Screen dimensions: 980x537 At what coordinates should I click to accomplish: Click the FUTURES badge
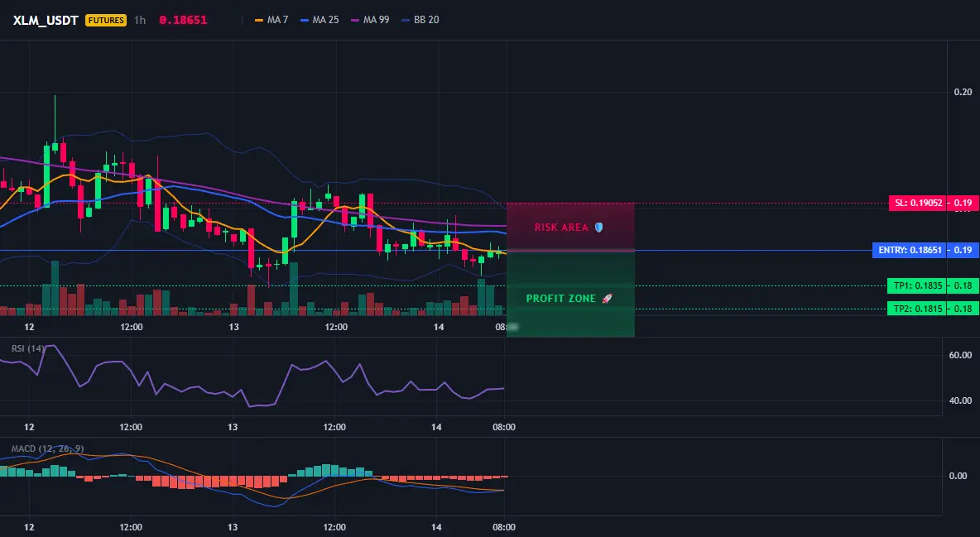pos(106,20)
